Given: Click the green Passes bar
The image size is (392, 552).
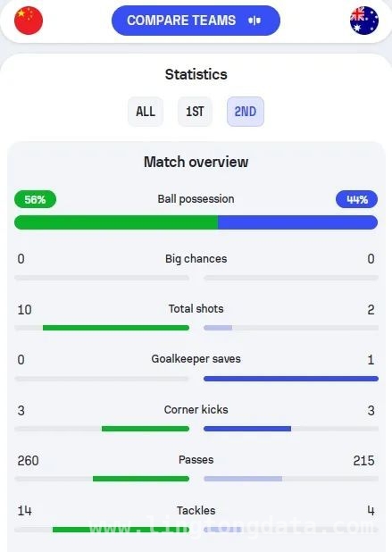Looking at the screenshot, I should pos(141,479).
